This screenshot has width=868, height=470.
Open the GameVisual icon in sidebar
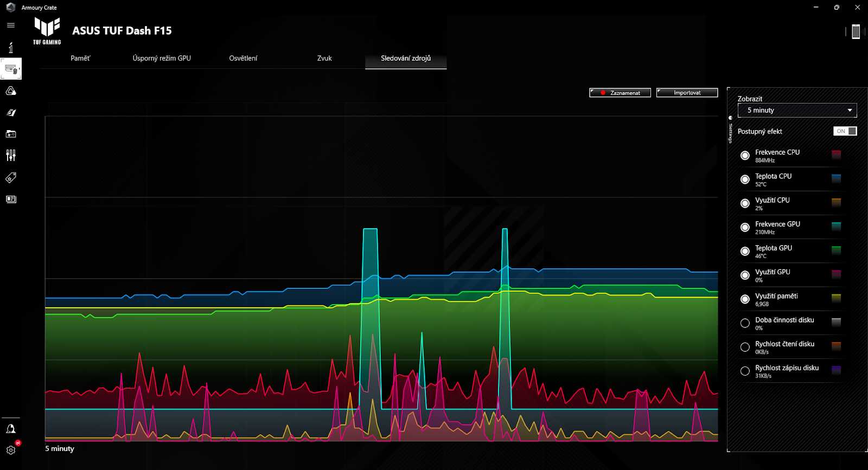[10, 113]
